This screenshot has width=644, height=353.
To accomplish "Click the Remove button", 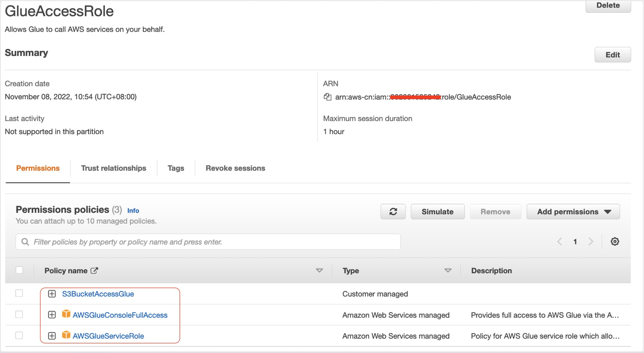I will [495, 212].
